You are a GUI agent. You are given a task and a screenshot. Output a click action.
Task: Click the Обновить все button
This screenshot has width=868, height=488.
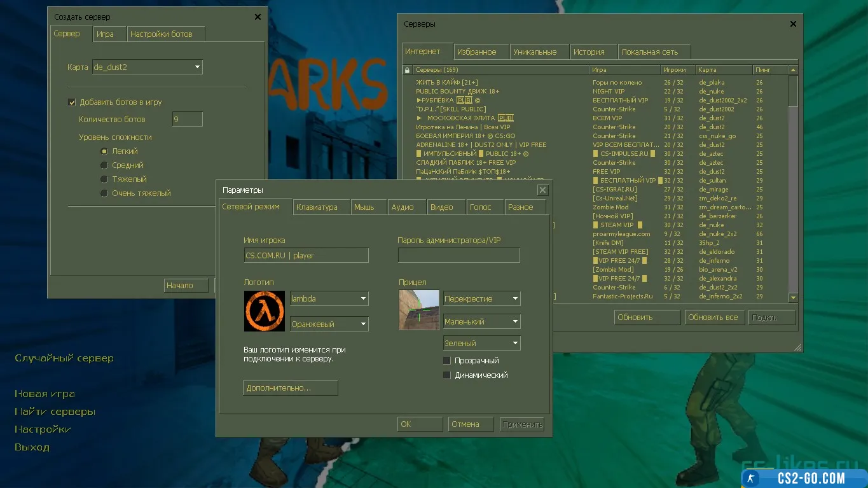[x=712, y=317]
